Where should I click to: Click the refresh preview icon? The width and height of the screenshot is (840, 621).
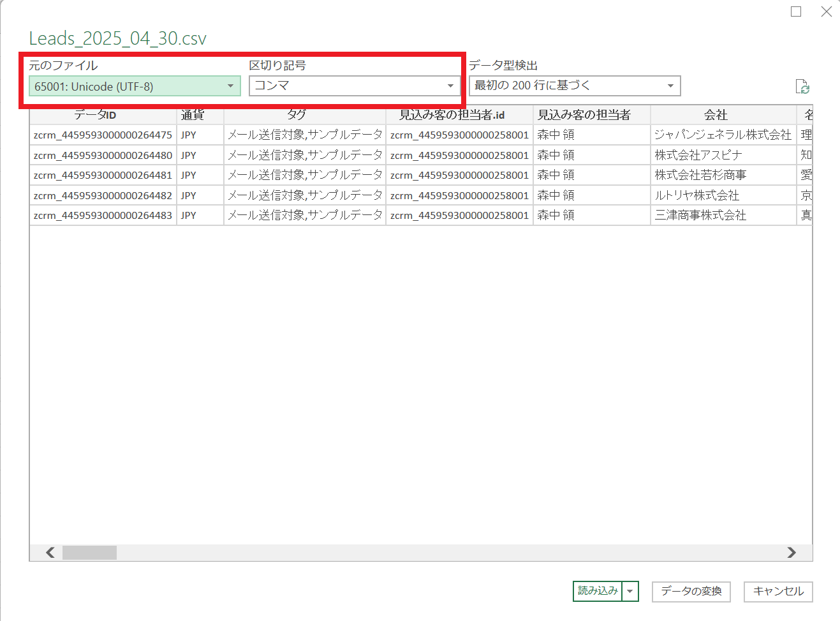pos(802,87)
